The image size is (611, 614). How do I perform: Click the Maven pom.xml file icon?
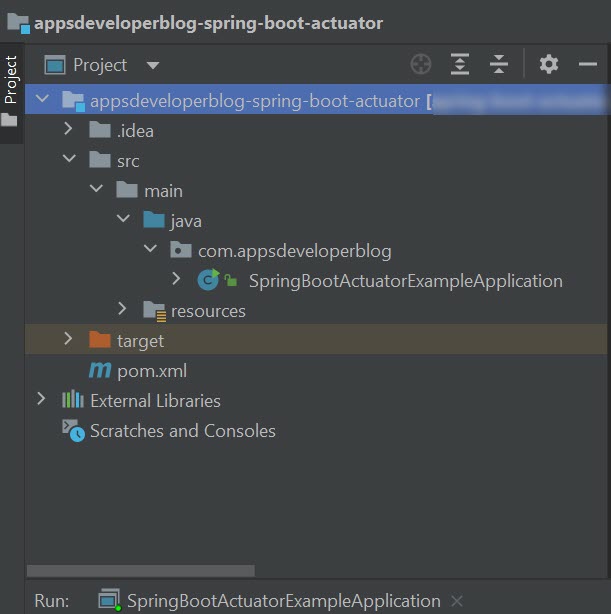coord(100,371)
